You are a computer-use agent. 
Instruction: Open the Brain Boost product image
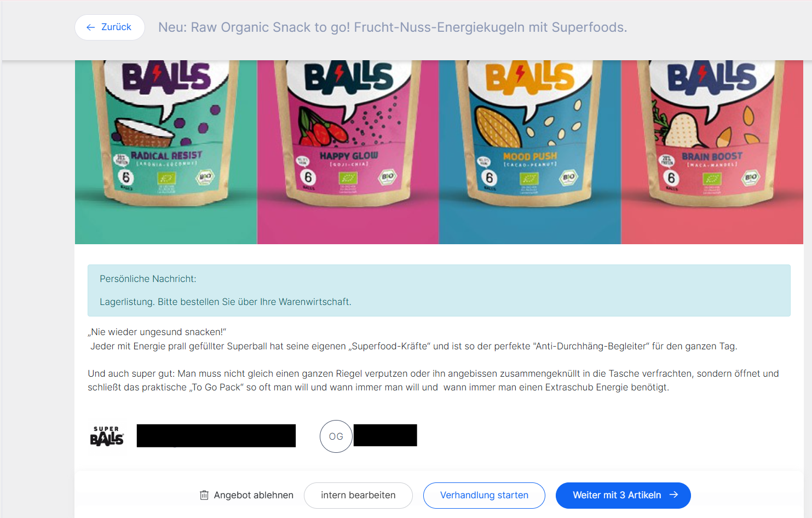point(712,152)
